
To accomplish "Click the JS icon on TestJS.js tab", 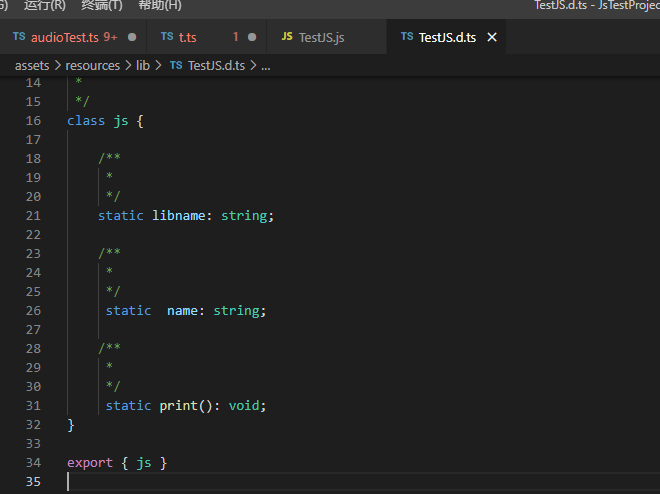I will click(287, 37).
